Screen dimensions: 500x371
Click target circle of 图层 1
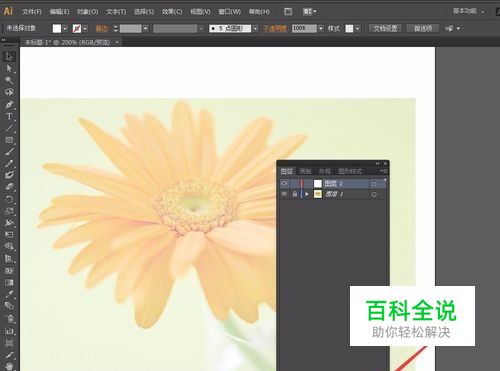point(374,194)
